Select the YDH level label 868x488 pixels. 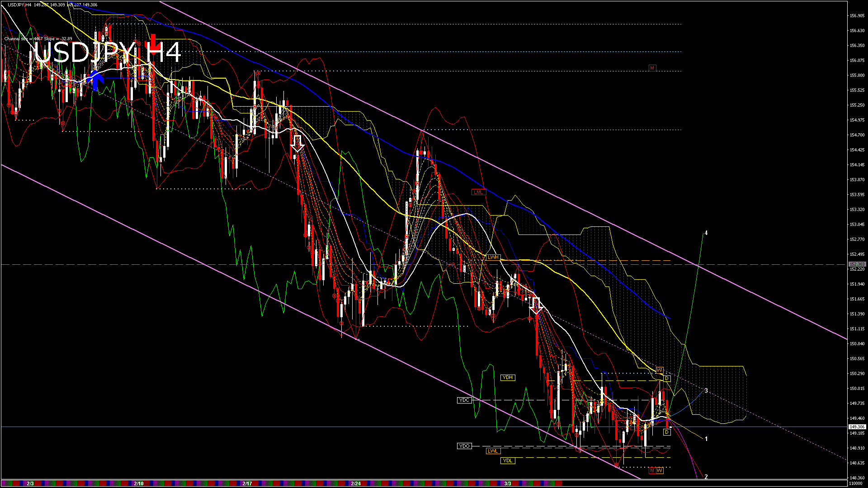[x=508, y=378]
